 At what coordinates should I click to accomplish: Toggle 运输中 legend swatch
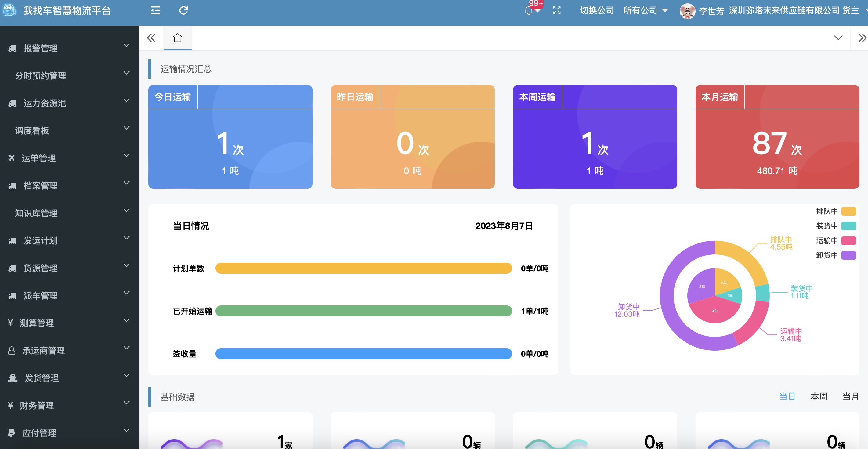coord(848,240)
